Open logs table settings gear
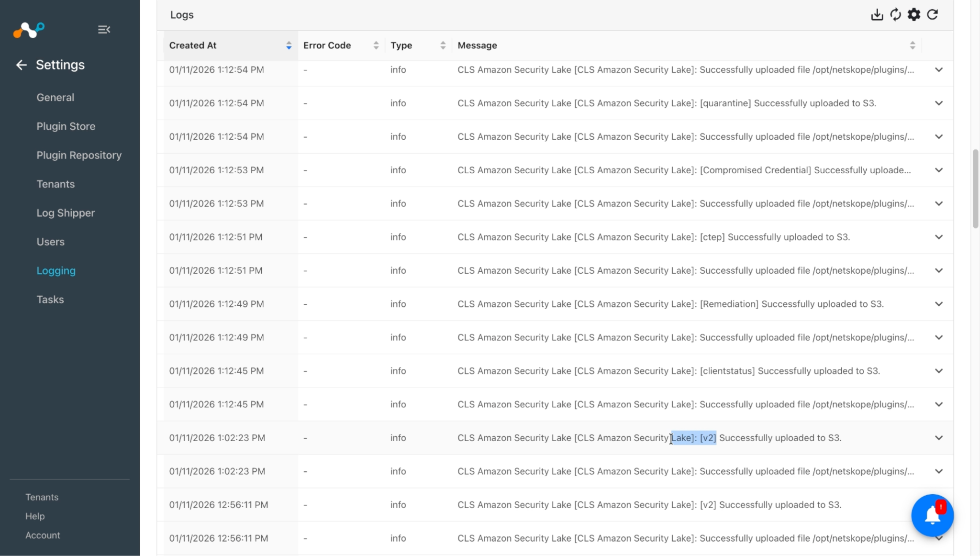The width and height of the screenshot is (980, 556). (x=914, y=15)
